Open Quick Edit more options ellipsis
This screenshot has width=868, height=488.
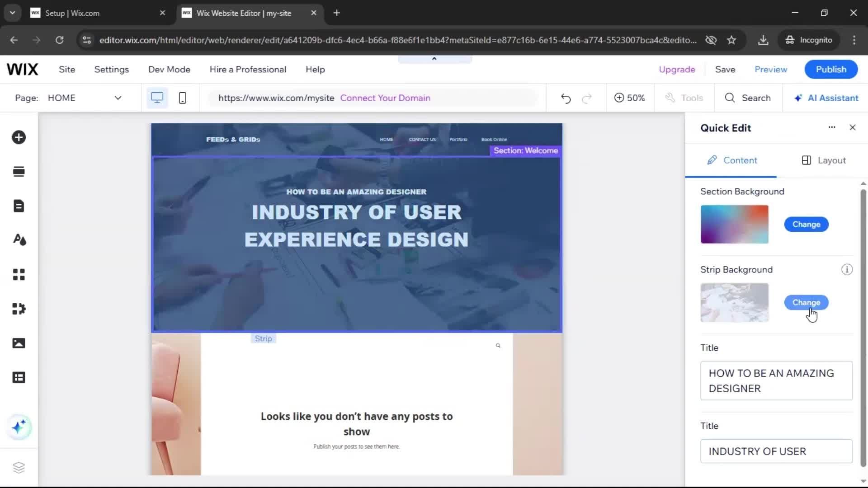(x=831, y=127)
